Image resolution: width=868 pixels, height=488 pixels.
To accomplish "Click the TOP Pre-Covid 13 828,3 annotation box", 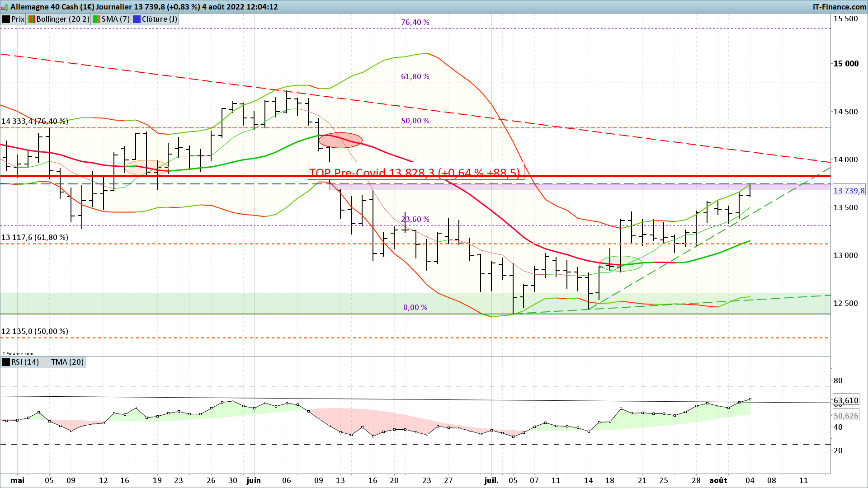I will coord(415,171).
